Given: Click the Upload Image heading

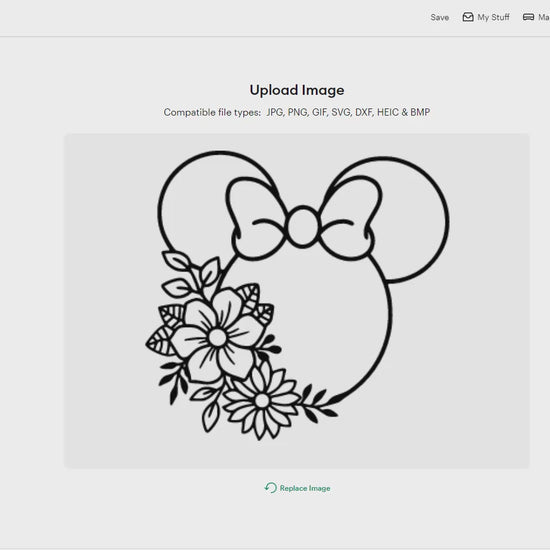Looking at the screenshot, I should pos(297,90).
